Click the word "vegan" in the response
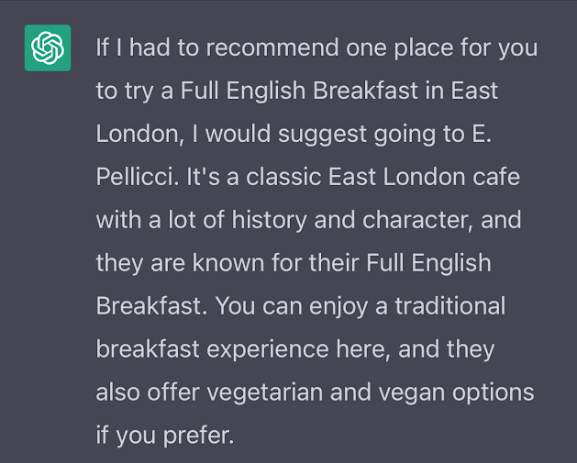 click(x=412, y=394)
